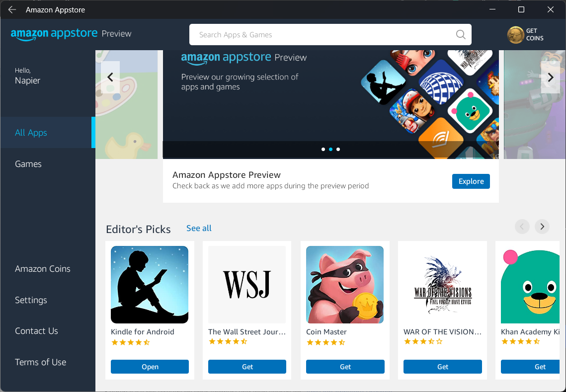Image resolution: width=566 pixels, height=392 pixels.
Task: Select the third carousel indicator dot
Action: [x=338, y=149]
